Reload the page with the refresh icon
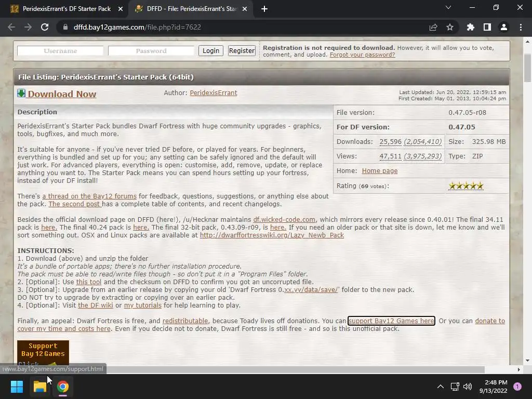This screenshot has width=532, height=399. [x=45, y=27]
